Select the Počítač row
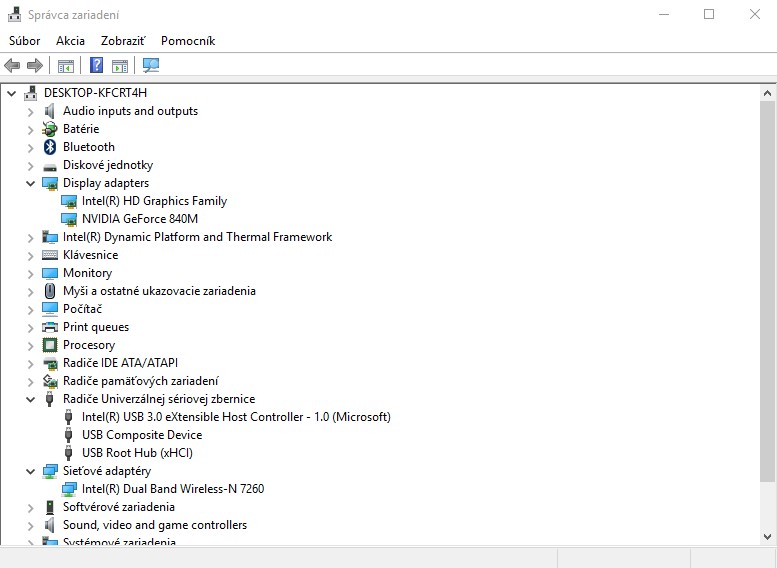 [82, 309]
